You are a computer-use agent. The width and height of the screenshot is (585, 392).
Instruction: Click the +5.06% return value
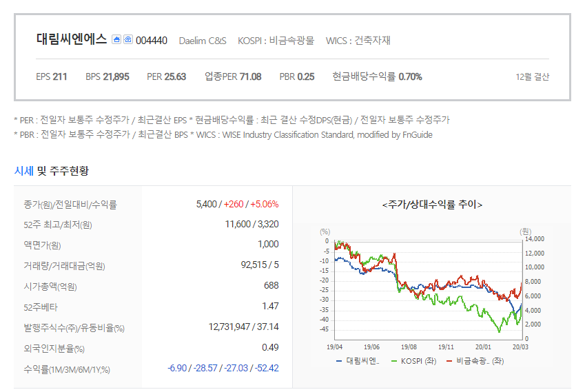pos(265,204)
